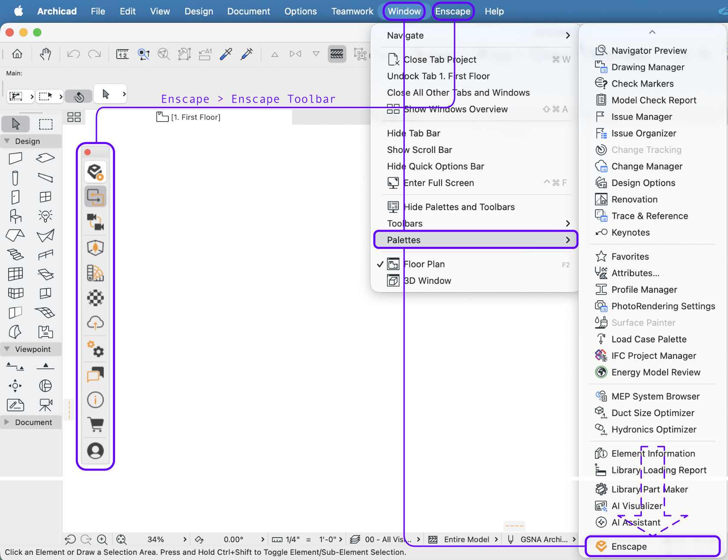Open the Navigator Preview palette
The height and width of the screenshot is (560, 728).
pos(653,50)
